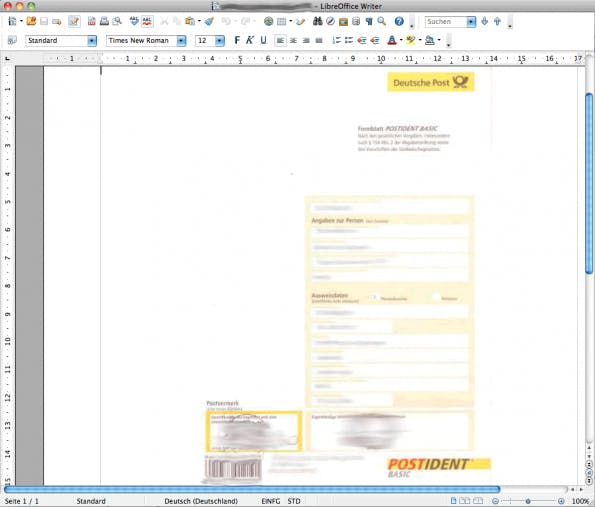595x507 pixels.
Task: Click the Document as E-mail icon
Action: 57,22
